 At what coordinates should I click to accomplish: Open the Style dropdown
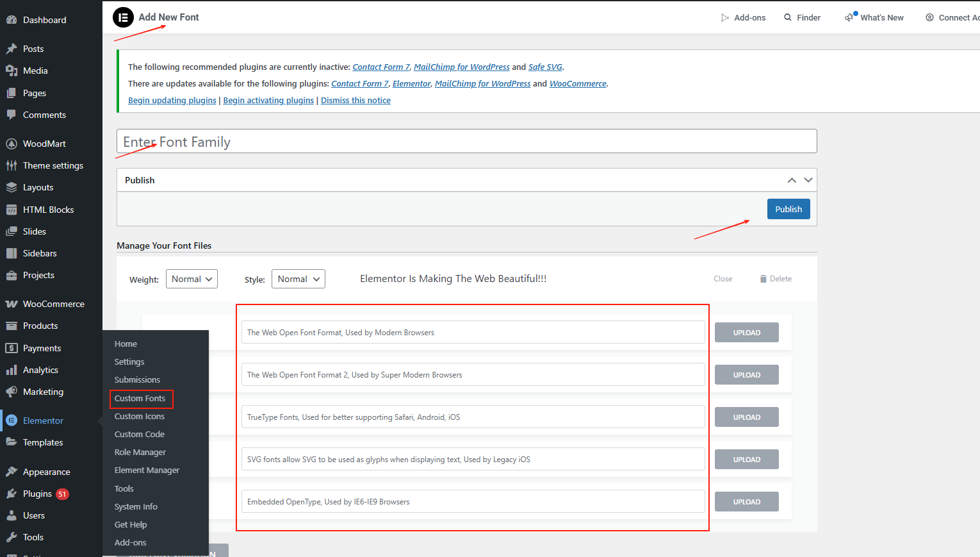pyautogui.click(x=298, y=279)
